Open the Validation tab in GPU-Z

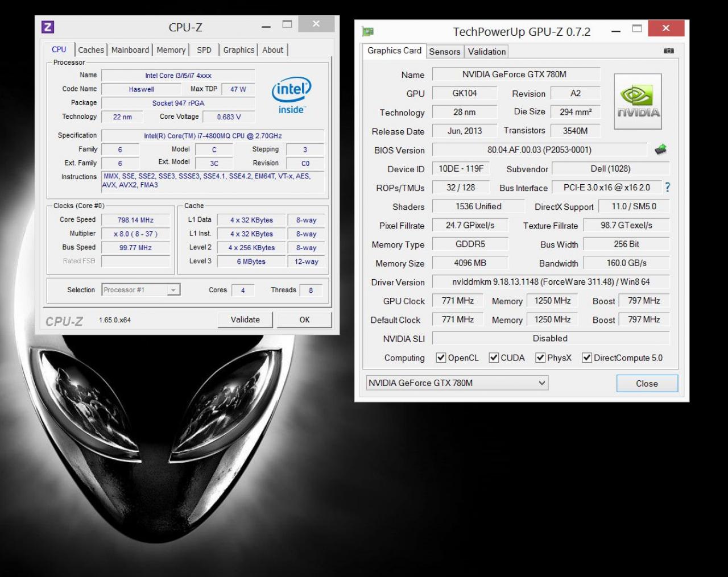coord(487,52)
